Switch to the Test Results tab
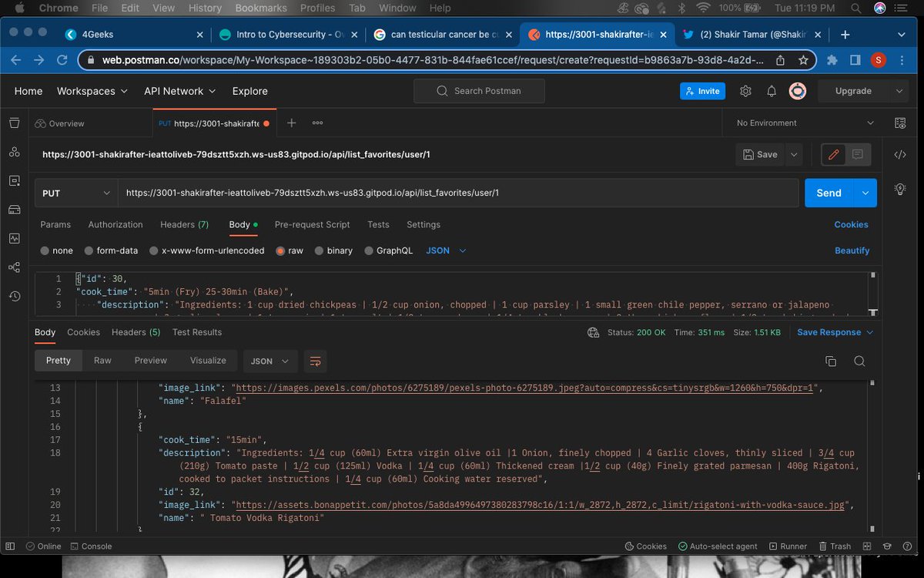This screenshot has width=924, height=578. pyautogui.click(x=197, y=332)
